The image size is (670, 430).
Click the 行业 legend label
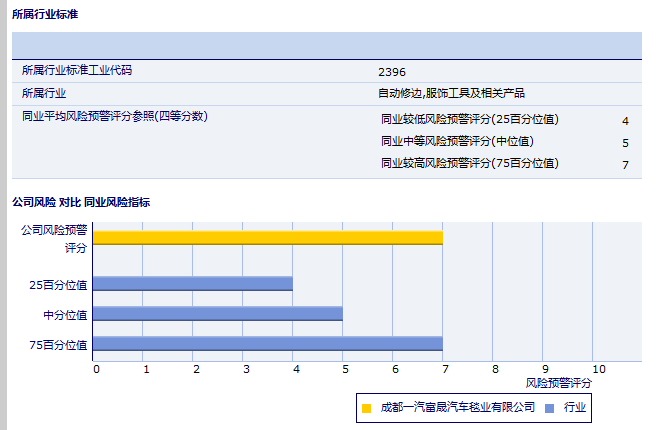click(x=575, y=408)
